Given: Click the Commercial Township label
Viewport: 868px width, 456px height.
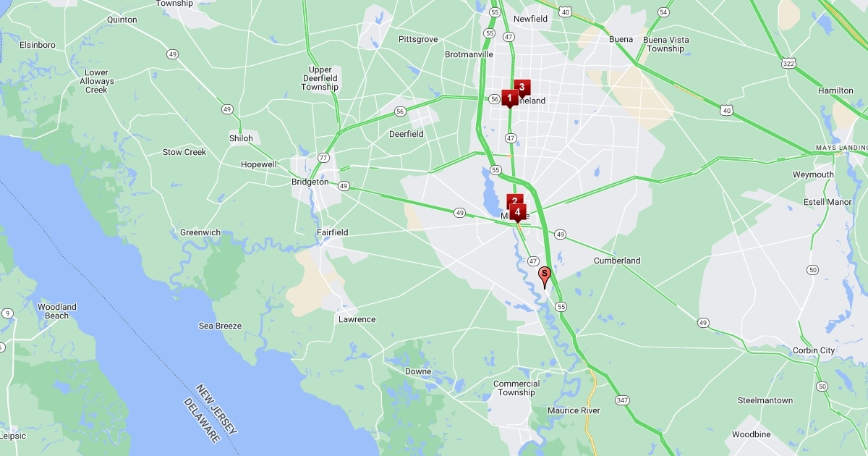Looking at the screenshot, I should click(516, 388).
